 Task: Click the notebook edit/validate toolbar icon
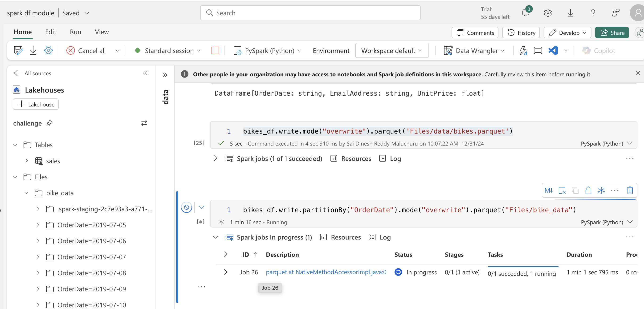pos(18,50)
